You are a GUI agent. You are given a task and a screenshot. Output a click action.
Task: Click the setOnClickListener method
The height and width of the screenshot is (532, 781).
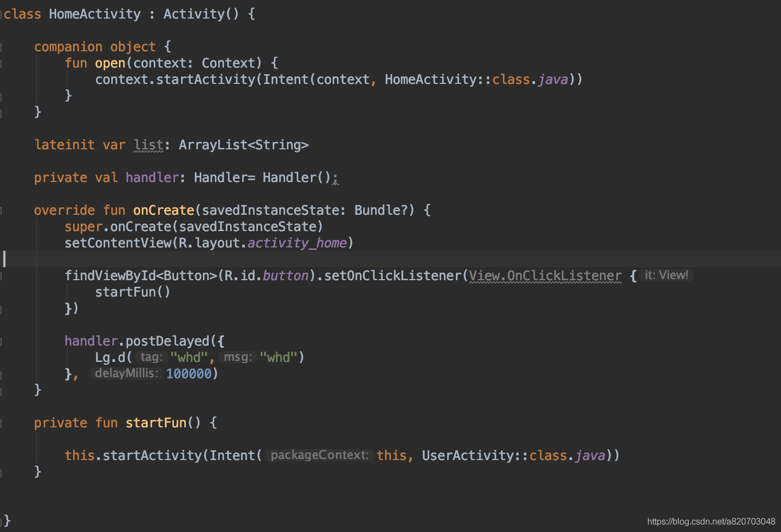tap(393, 276)
